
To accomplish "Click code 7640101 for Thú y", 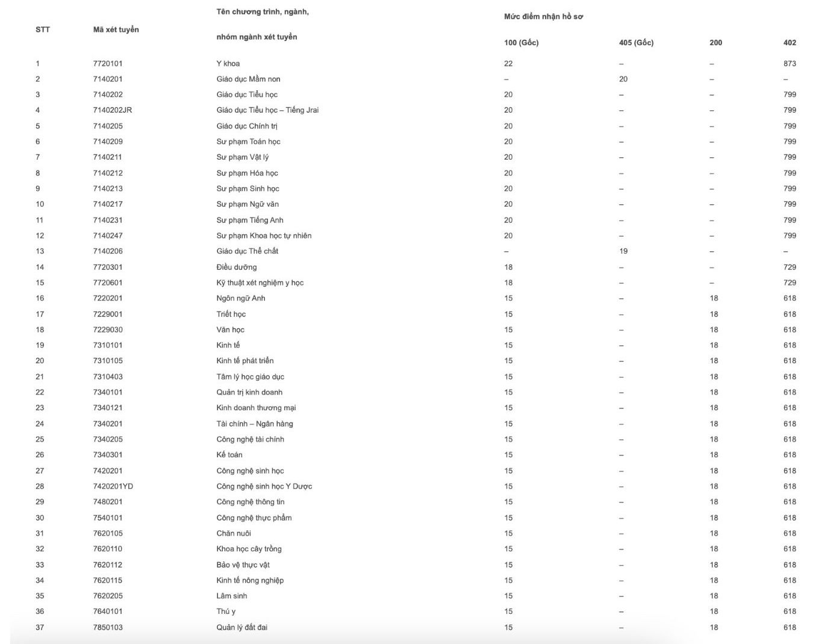I will click(108, 611).
